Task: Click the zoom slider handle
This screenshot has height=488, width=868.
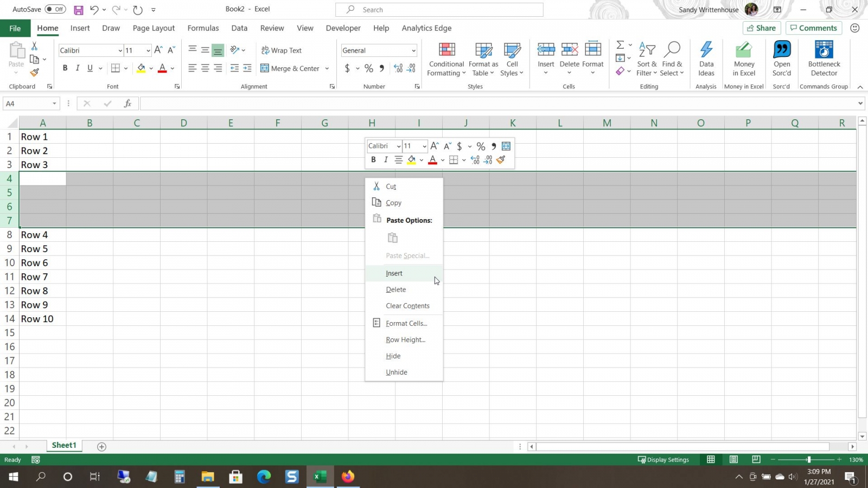Action: tap(808, 460)
